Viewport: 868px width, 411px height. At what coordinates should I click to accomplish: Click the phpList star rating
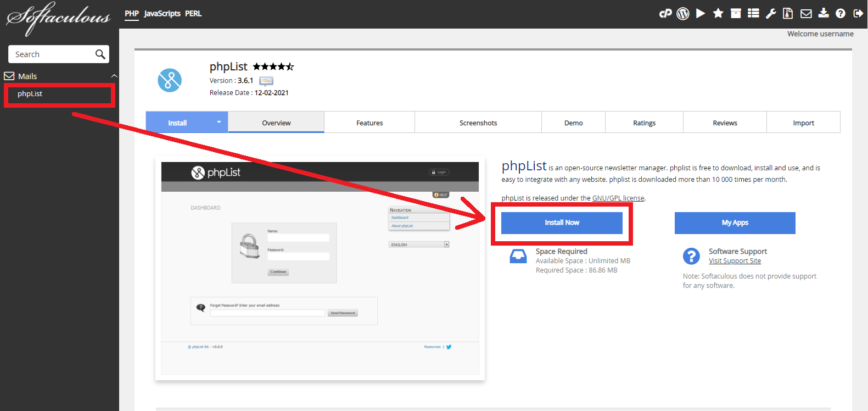click(x=273, y=66)
